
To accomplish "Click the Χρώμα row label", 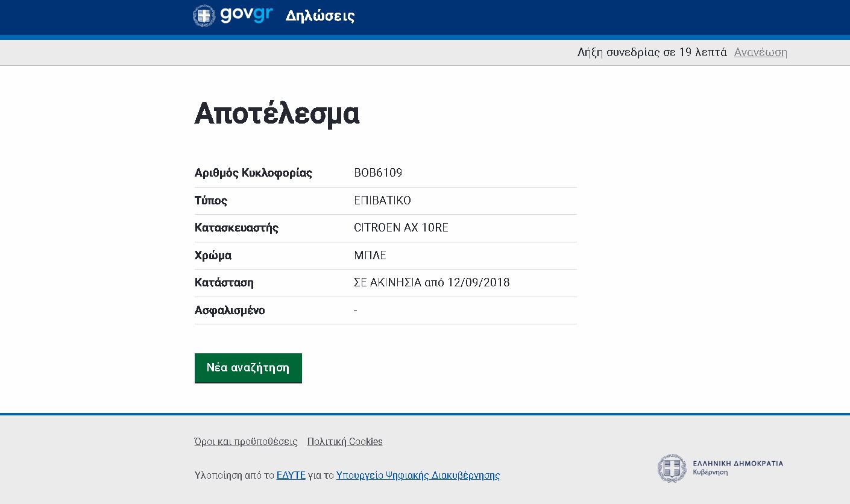I will (x=213, y=256).
